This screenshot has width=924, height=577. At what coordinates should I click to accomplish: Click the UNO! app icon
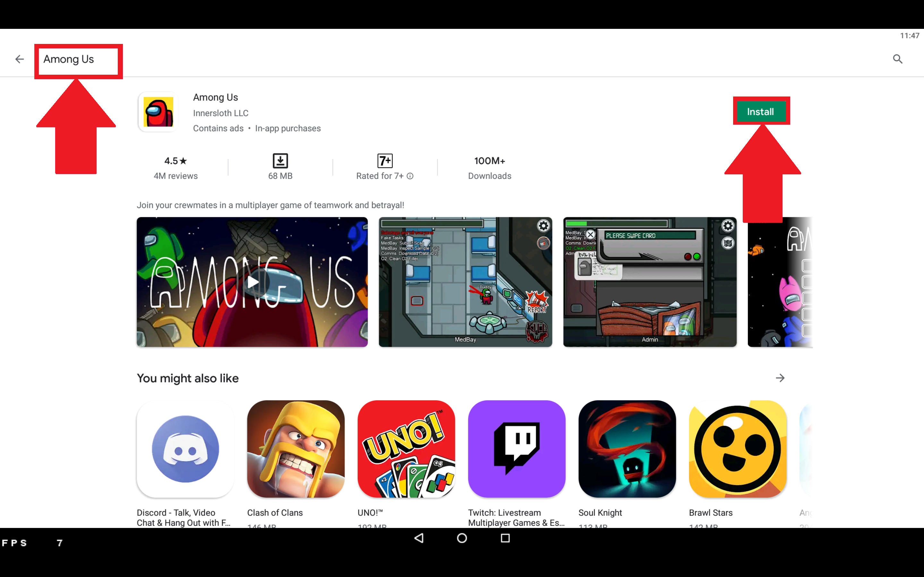coord(406,448)
